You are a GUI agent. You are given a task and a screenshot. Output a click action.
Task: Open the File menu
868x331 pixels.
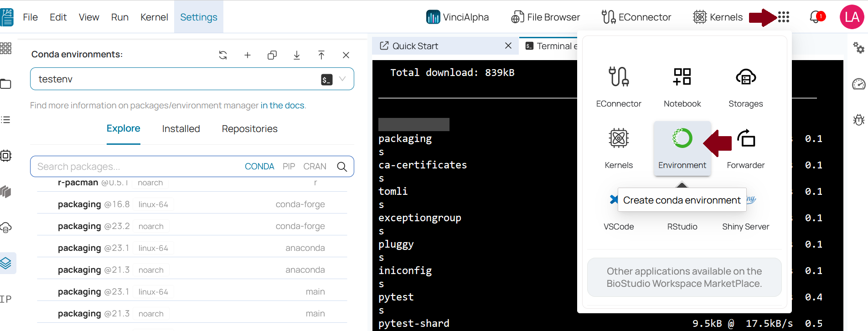point(31,17)
